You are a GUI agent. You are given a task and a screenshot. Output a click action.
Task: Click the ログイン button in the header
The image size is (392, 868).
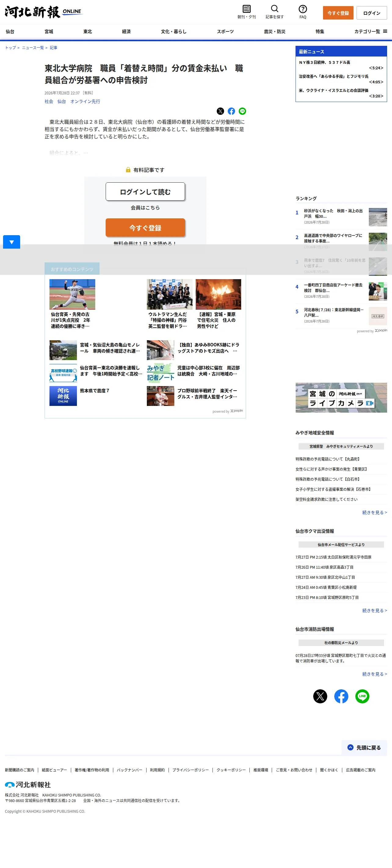click(x=372, y=13)
